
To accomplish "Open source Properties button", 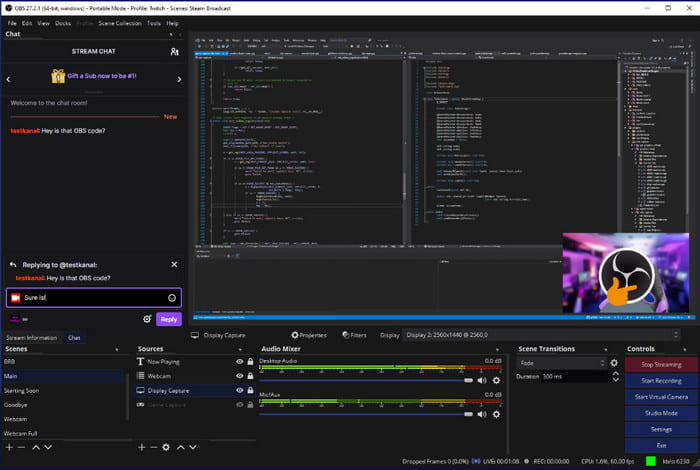I will click(309, 335).
